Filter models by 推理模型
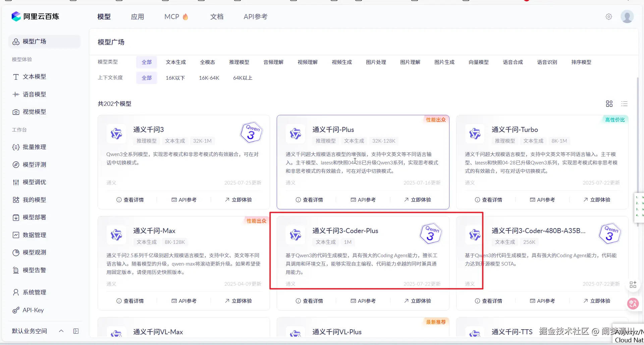 pos(239,62)
